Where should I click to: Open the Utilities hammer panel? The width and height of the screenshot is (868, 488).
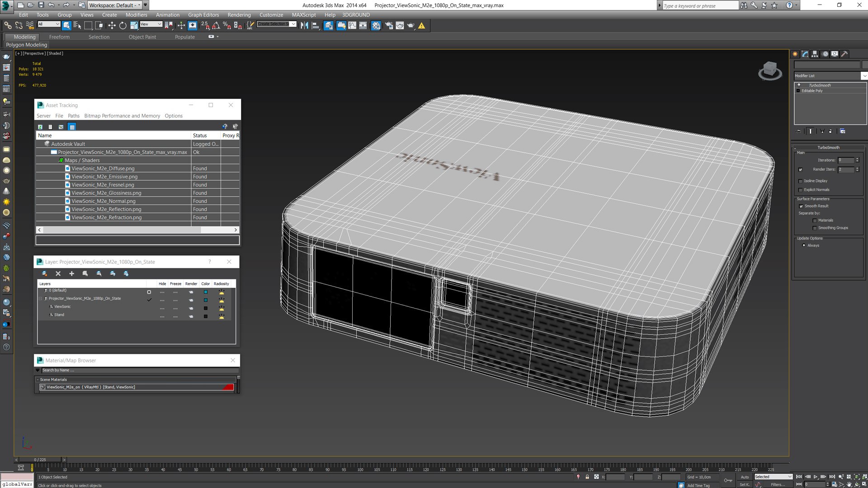coord(844,54)
